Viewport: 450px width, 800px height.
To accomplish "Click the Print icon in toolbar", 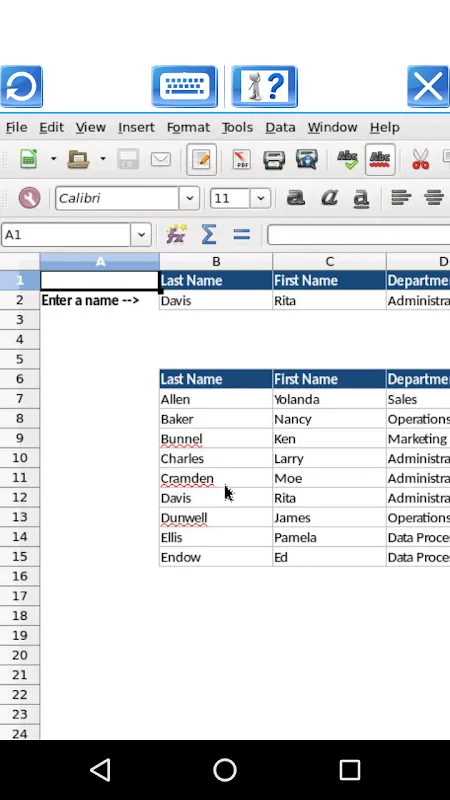I will click(274, 160).
